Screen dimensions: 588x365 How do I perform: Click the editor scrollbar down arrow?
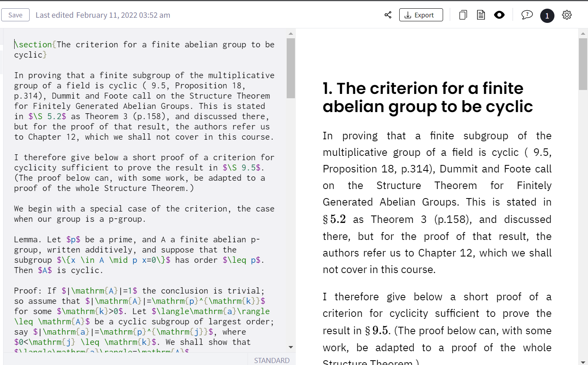click(291, 347)
